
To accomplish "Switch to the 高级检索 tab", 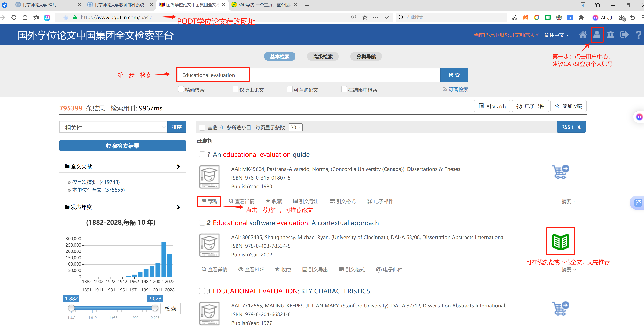I will [x=323, y=57].
